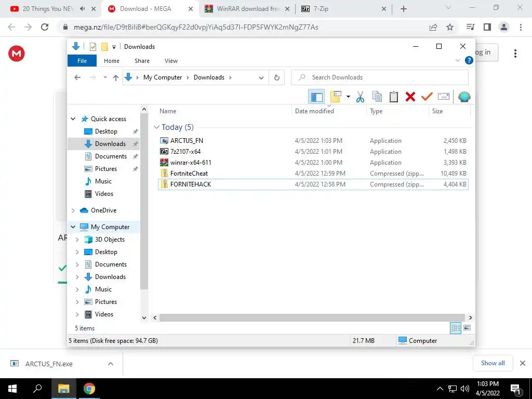The image size is (532, 399).
Task: Select the ARCTUS_FN application file
Action: click(187, 140)
